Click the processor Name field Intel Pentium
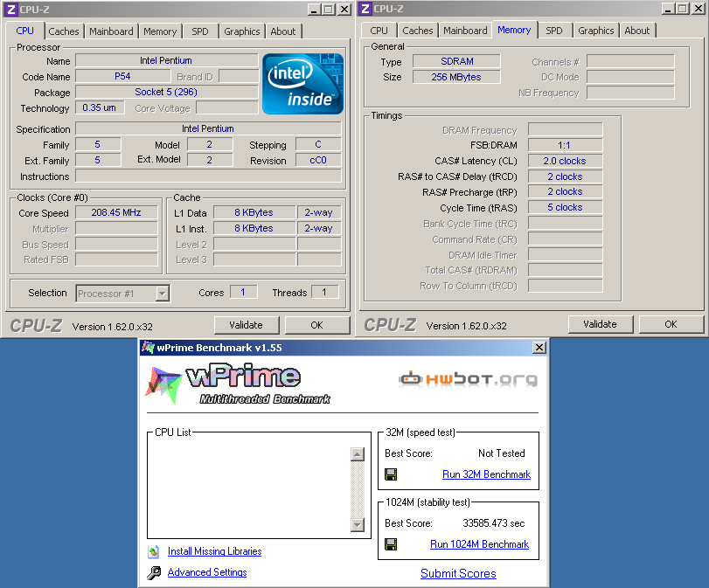Viewport: 709px width, 588px height. pyautogui.click(x=166, y=60)
